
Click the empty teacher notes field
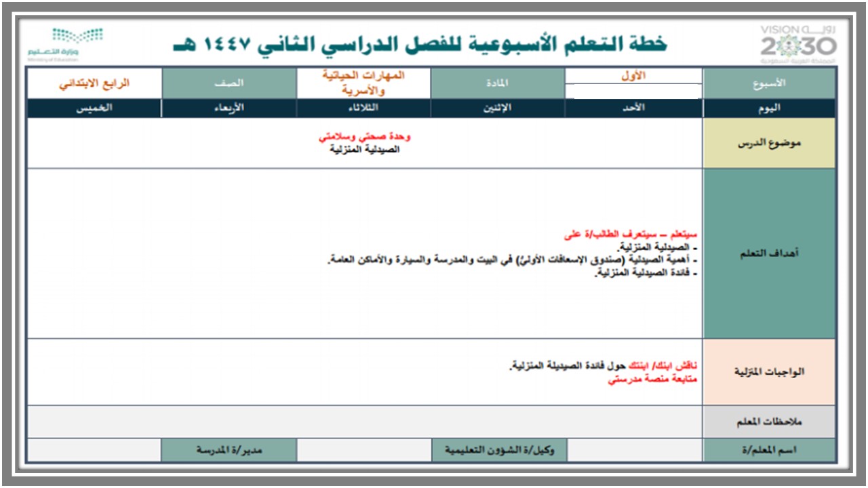365,422
